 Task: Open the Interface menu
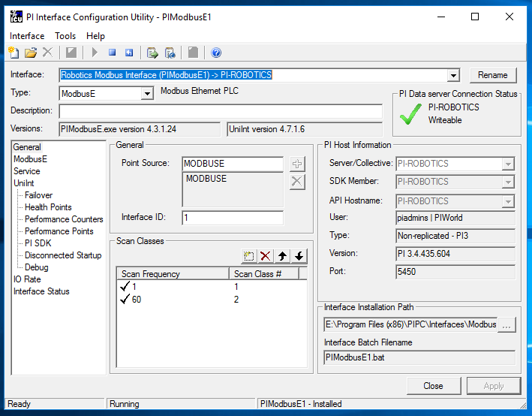pyautogui.click(x=27, y=35)
